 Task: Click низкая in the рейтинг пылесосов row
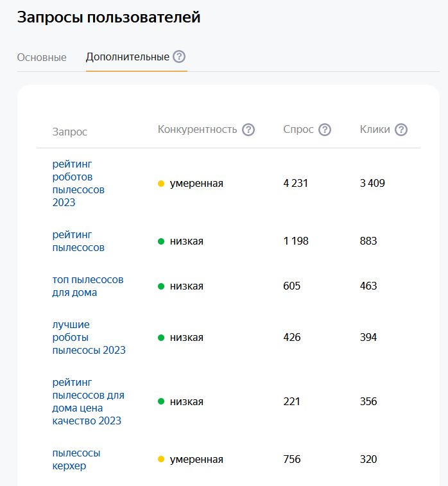point(187,241)
